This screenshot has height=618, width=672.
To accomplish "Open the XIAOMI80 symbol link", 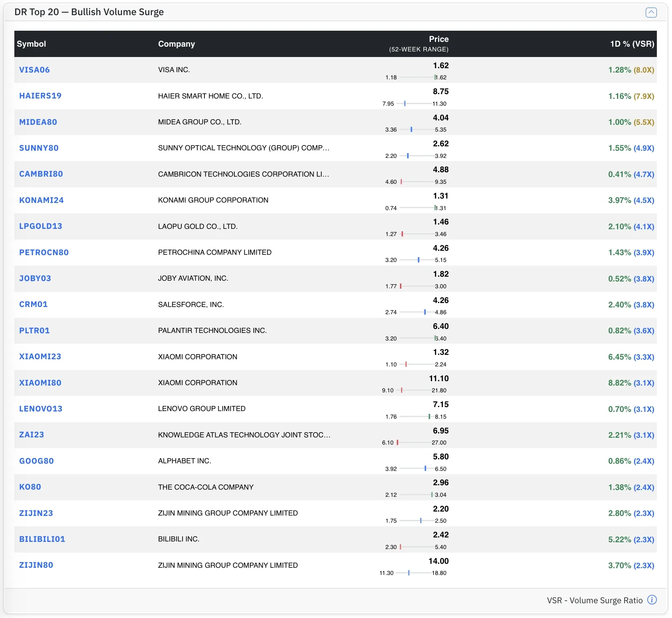I will coord(40,383).
